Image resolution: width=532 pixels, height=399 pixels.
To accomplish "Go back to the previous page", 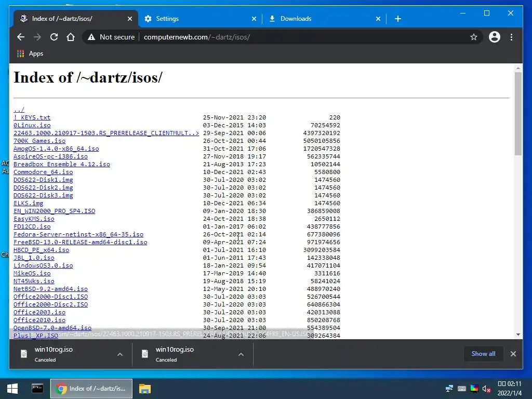I will click(x=21, y=37).
